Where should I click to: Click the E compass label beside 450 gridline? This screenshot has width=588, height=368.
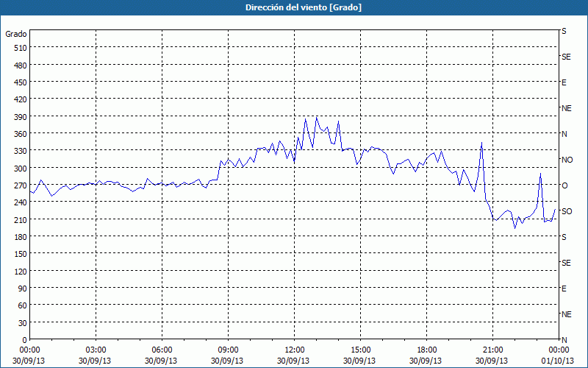tap(564, 82)
